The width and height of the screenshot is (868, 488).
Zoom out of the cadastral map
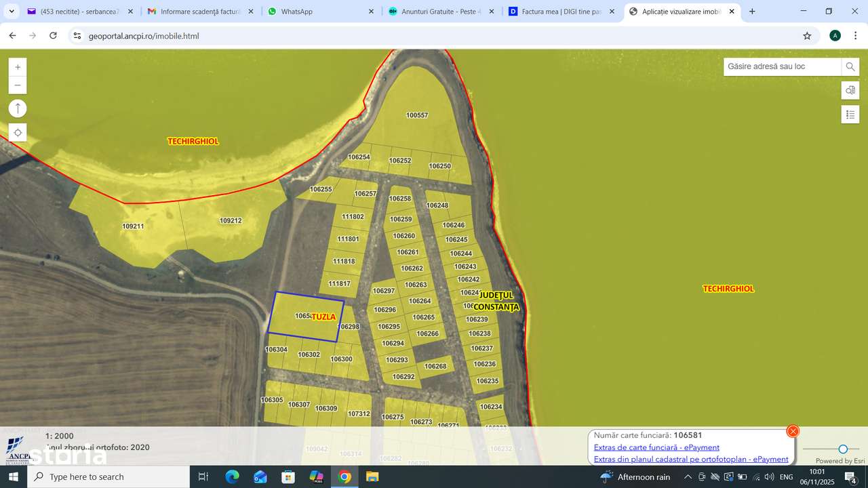pyautogui.click(x=18, y=85)
